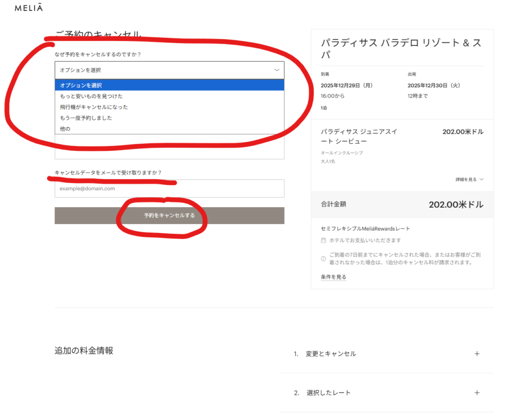Screen dimensions: 525x420
Task: Expand the 変更とキャンセル accordion title
Action: pyautogui.click(x=331, y=354)
